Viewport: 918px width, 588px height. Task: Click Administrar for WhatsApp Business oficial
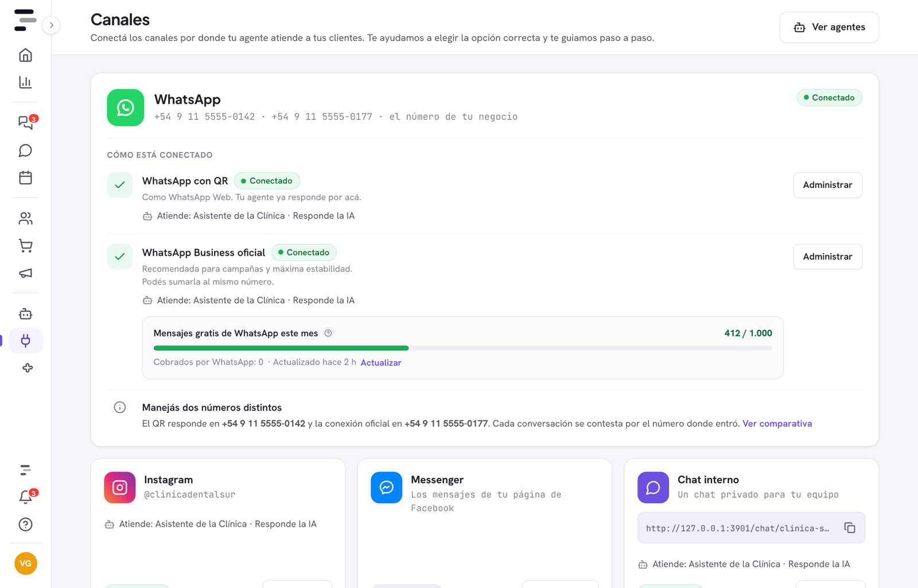point(827,256)
